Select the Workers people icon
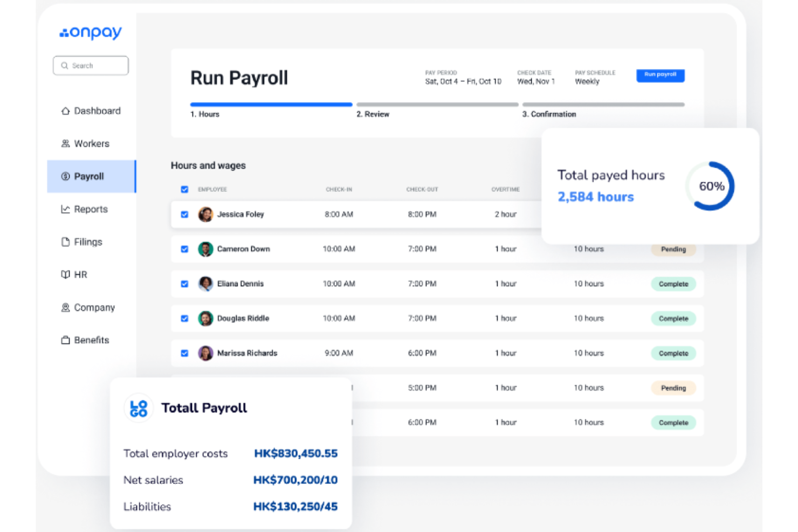 65,143
